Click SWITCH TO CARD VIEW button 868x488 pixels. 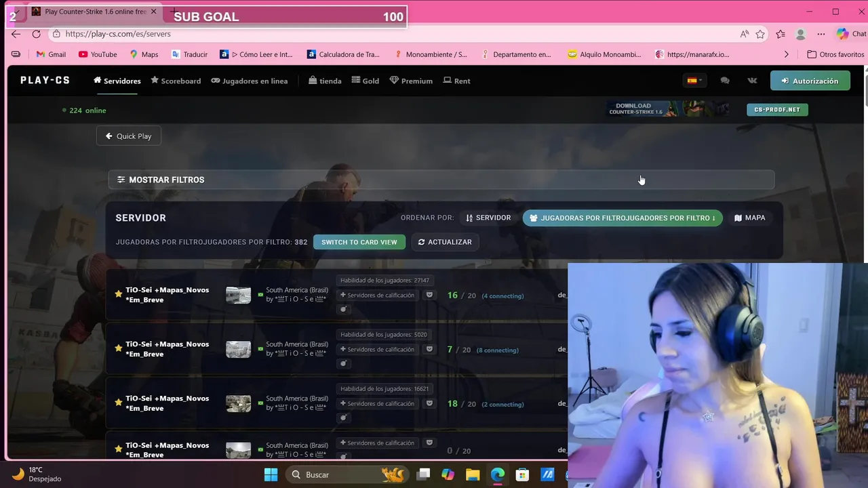(359, 242)
